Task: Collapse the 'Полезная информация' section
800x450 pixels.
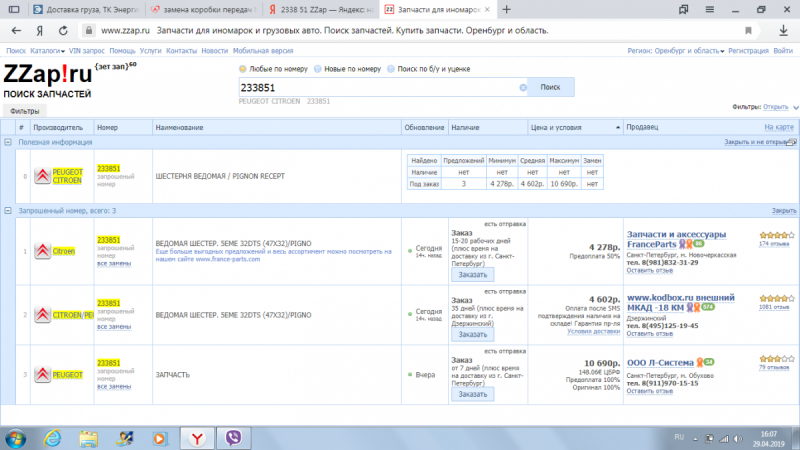Action: click(x=9, y=143)
